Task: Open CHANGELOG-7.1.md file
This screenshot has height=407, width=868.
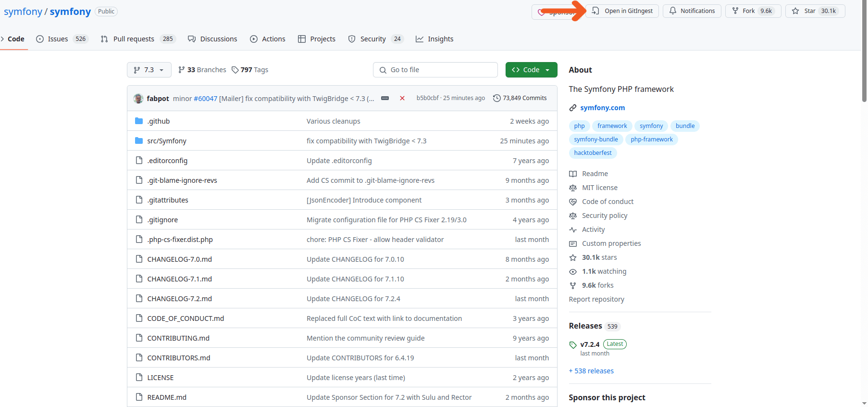Action: pyautogui.click(x=179, y=279)
